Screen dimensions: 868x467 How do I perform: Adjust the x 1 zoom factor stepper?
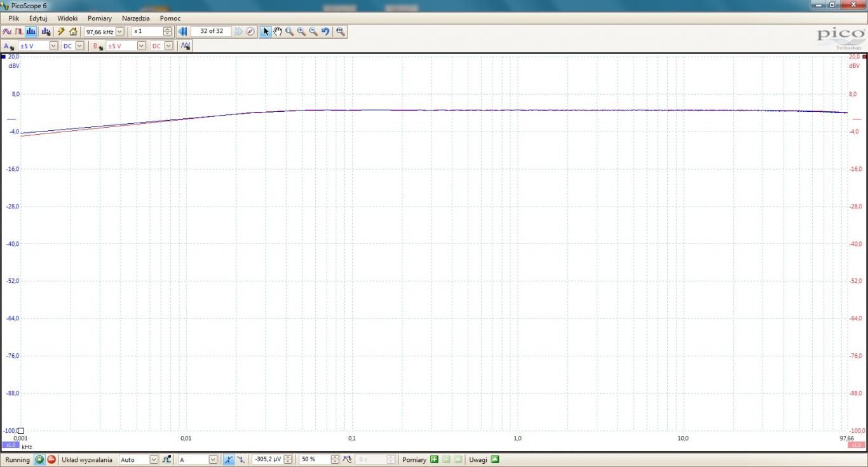point(168,31)
